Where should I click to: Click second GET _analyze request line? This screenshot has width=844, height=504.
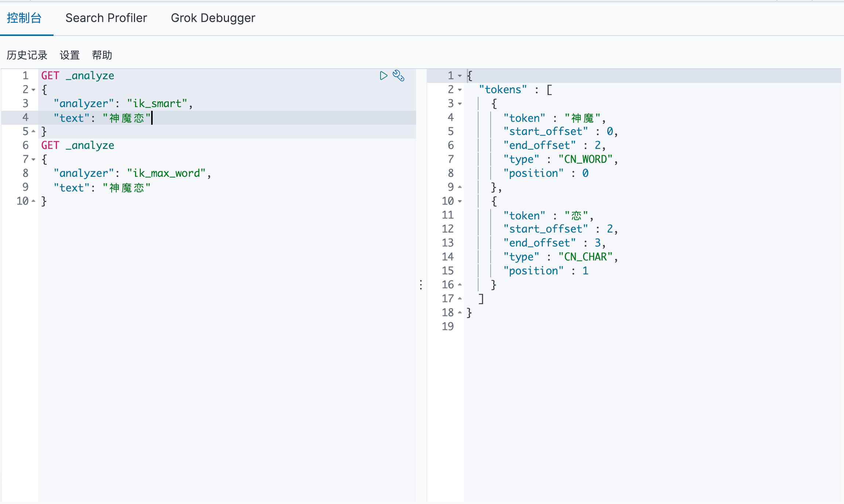tap(78, 145)
